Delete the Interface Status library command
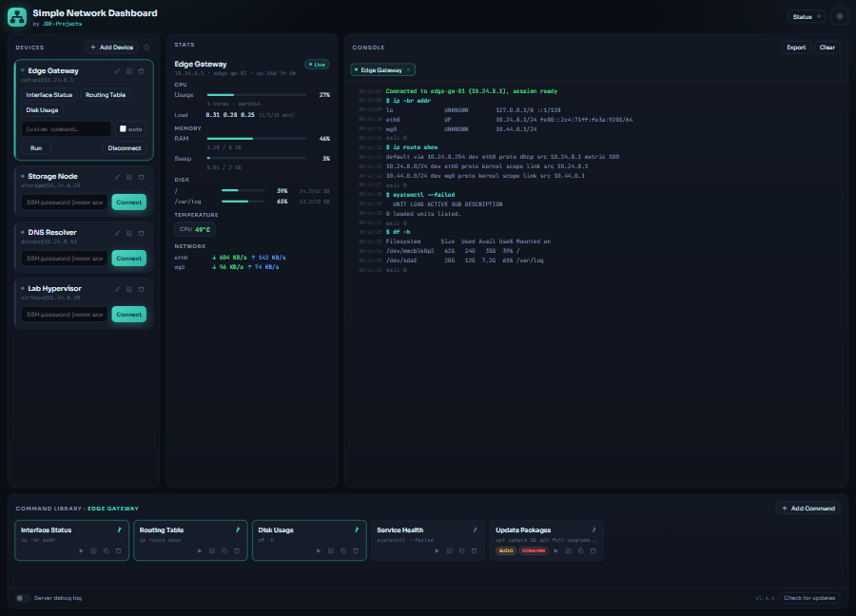Viewport: 856px width, 616px height. [x=119, y=551]
